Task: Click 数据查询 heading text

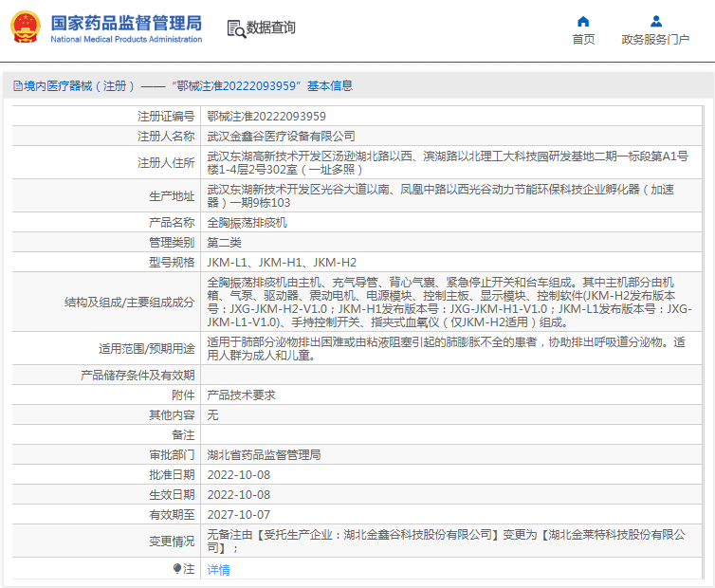Action: pos(271,28)
